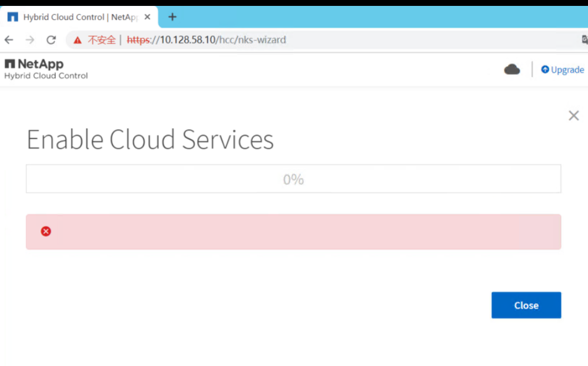588x366 pixels.
Task: Open a new browser tab
Action: tap(172, 17)
